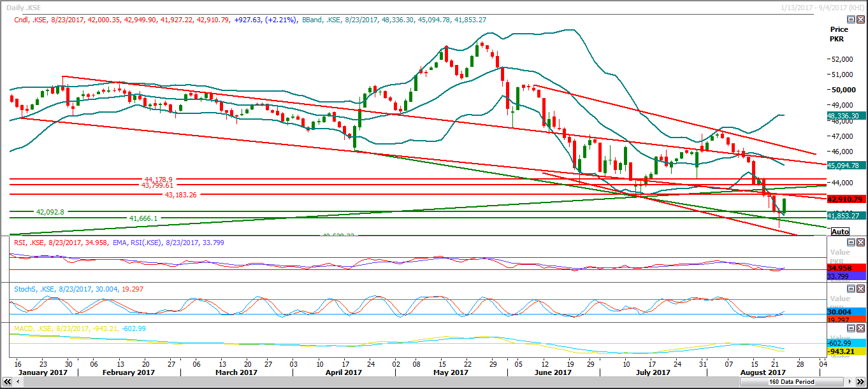Jump to earliest data with double-left arrow
This screenshot has height=389, width=868.
[7, 382]
